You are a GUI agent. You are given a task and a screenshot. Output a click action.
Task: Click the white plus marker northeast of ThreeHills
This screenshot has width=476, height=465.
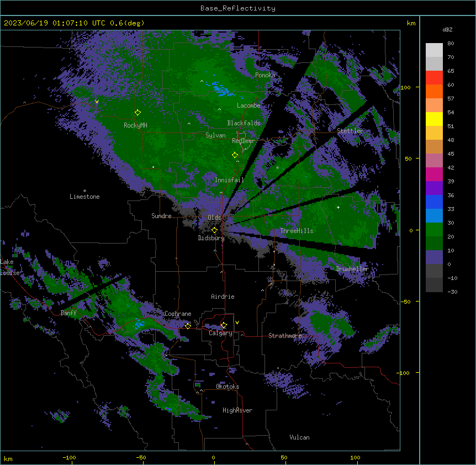pos(338,207)
